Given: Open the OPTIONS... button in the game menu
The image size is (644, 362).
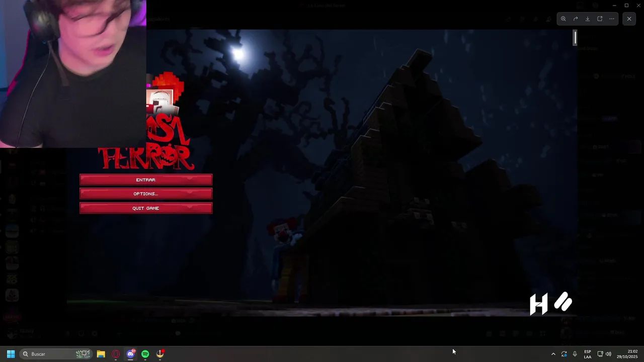Looking at the screenshot, I should (146, 194).
